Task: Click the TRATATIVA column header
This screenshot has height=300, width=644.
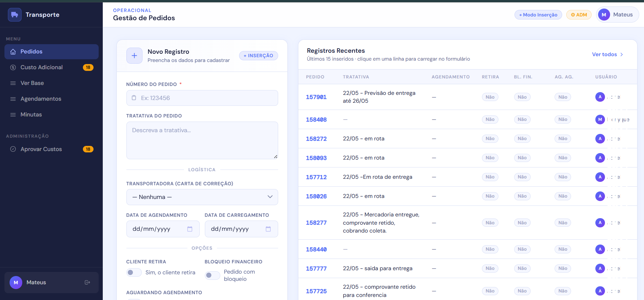Action: (x=356, y=77)
